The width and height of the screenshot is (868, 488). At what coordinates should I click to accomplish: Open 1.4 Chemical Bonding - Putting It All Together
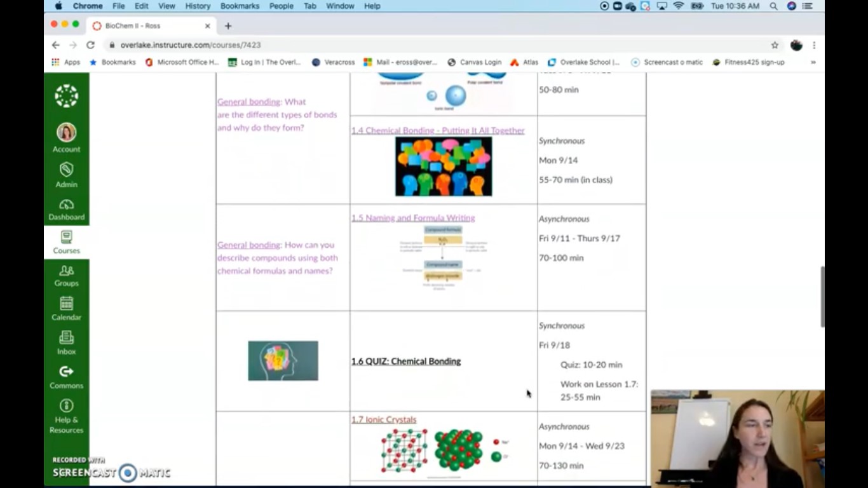[438, 130]
